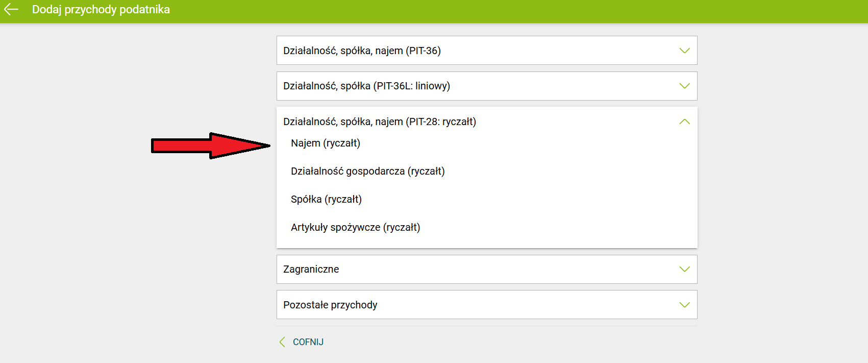Open the Pozostałe przychody label
This screenshot has width=868, height=363.
click(x=330, y=305)
